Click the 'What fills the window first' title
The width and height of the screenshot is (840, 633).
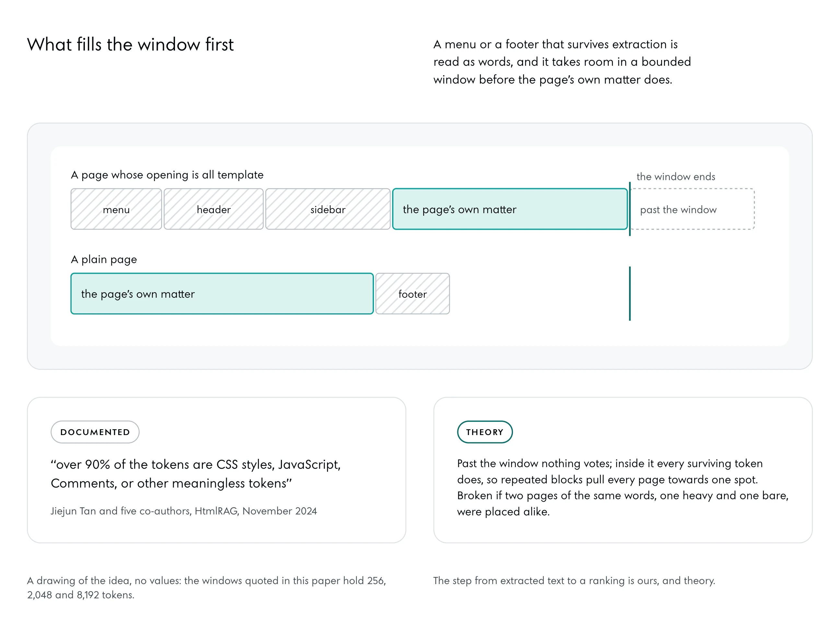coord(130,44)
